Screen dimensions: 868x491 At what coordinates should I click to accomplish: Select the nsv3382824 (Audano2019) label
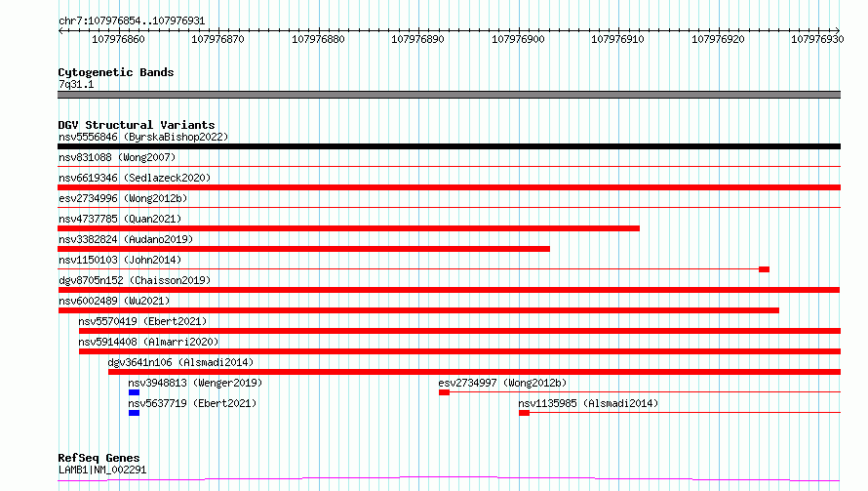coord(126,239)
